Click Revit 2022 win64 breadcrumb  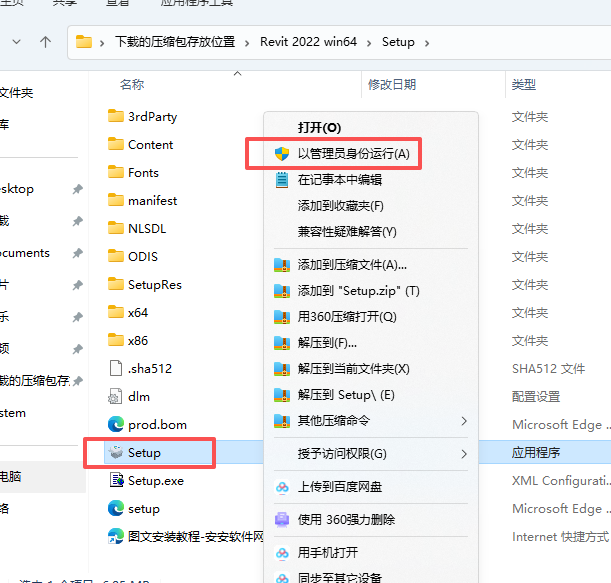pyautogui.click(x=308, y=41)
